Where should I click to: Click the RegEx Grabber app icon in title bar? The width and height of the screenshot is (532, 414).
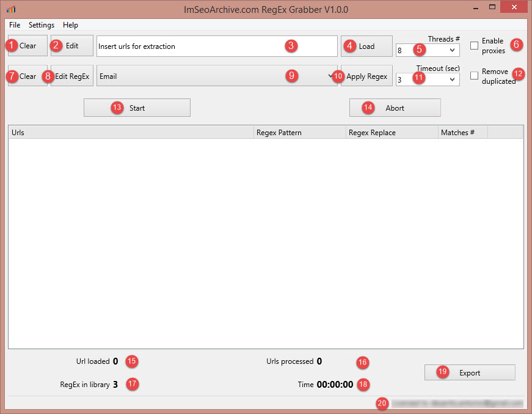11,10
